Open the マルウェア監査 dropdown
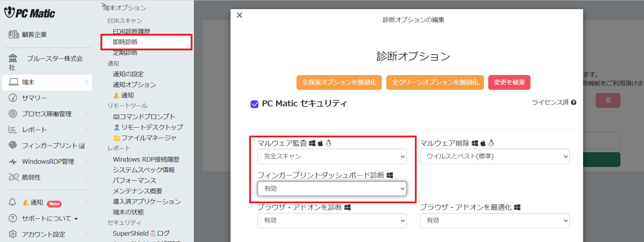 coord(332,156)
